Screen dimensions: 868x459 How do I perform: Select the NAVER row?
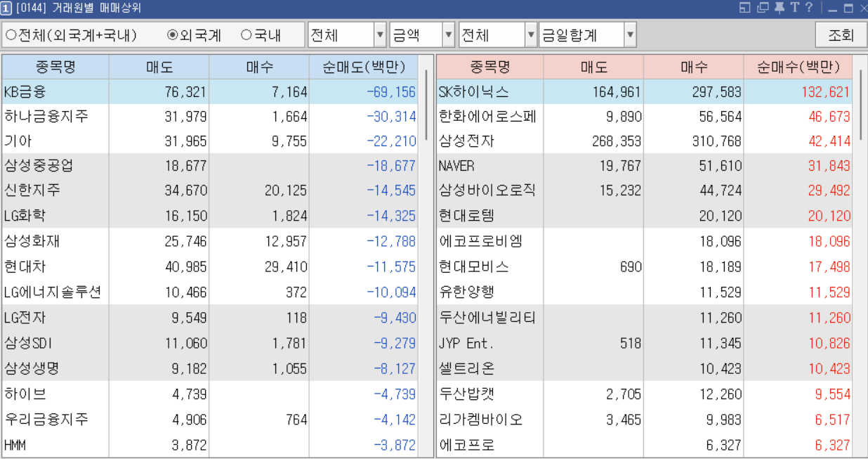[x=645, y=166]
